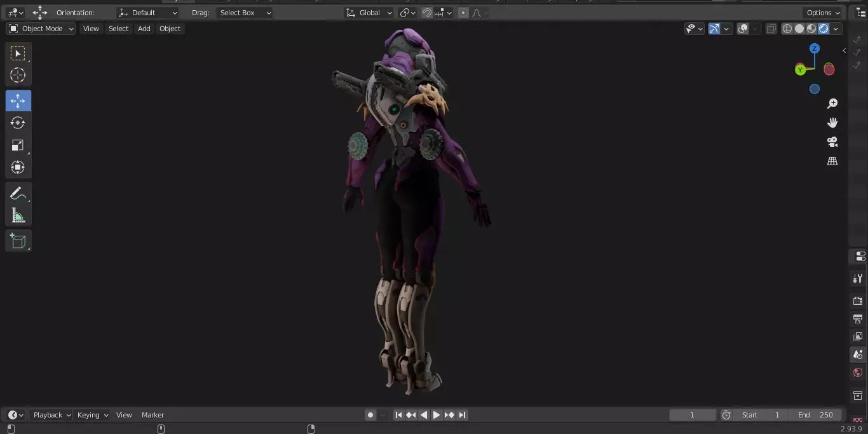Toggle snapping with the magnet icon

tap(427, 13)
